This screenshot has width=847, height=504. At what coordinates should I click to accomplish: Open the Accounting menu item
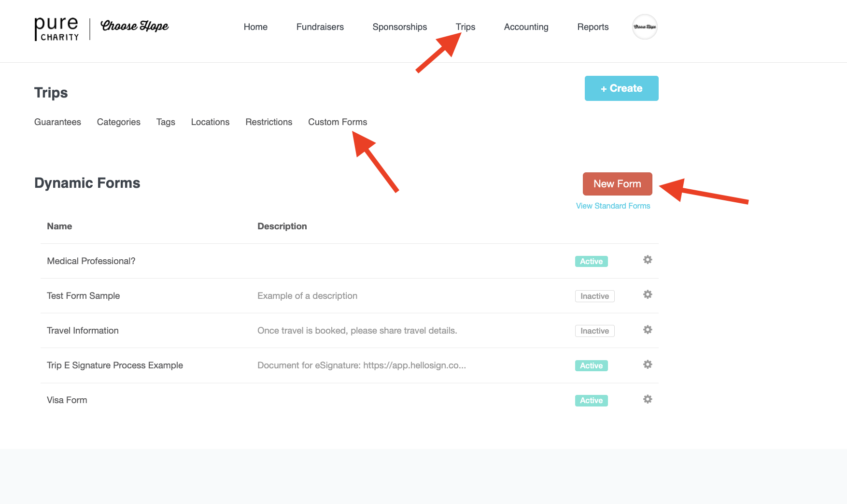pyautogui.click(x=526, y=27)
